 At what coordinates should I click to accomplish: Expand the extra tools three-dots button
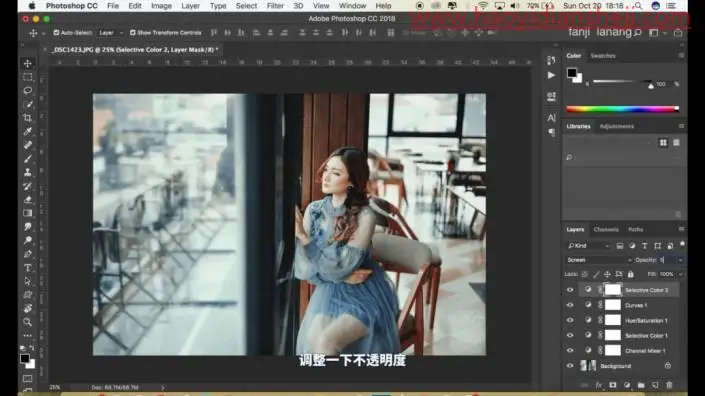(28, 335)
